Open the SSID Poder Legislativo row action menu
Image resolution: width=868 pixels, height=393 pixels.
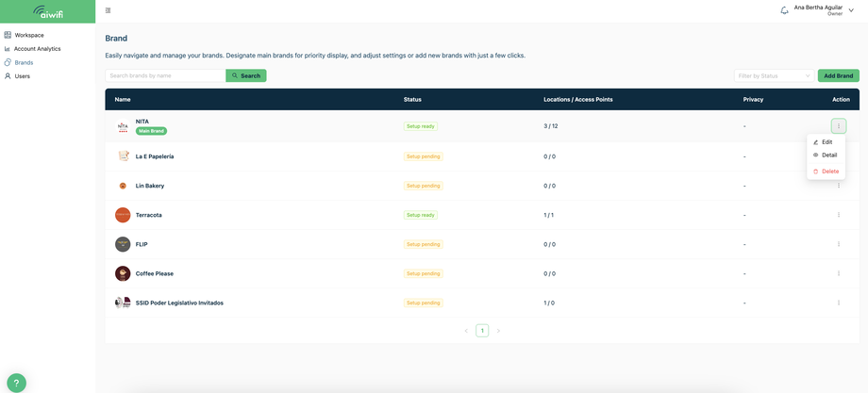pyautogui.click(x=839, y=303)
